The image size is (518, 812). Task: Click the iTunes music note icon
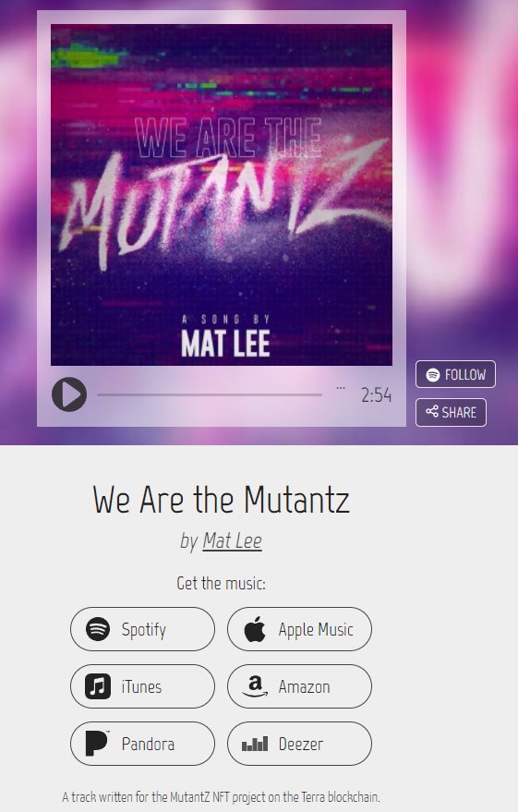coord(98,686)
